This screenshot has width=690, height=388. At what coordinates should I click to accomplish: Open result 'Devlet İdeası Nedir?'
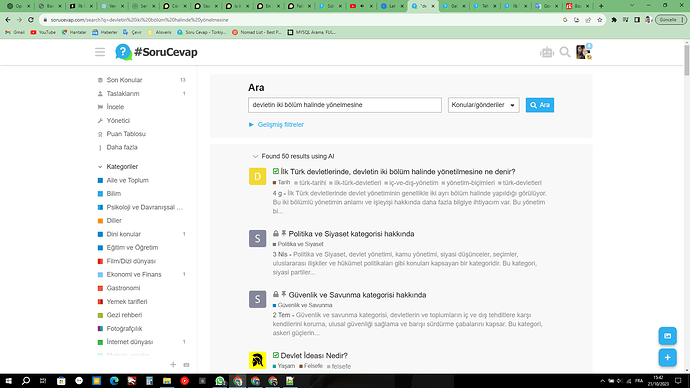pyautogui.click(x=314, y=355)
